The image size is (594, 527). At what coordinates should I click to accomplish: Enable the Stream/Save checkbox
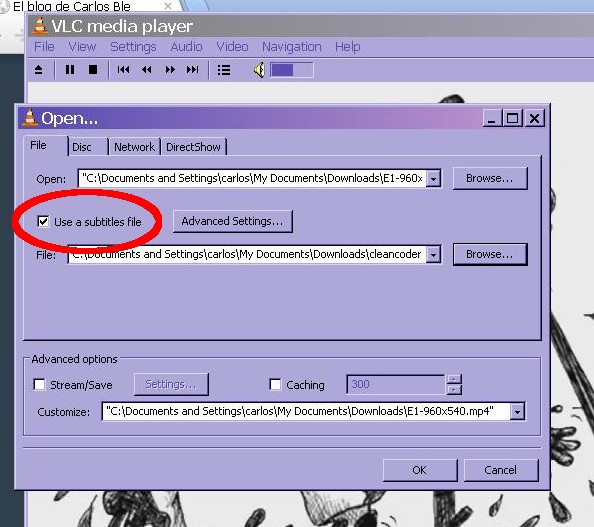39,385
